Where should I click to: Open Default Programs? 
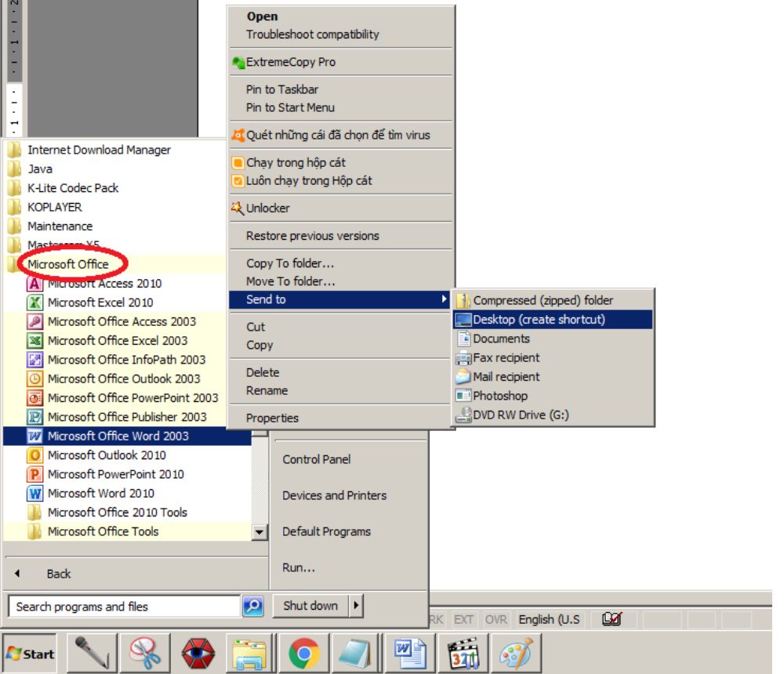click(326, 531)
